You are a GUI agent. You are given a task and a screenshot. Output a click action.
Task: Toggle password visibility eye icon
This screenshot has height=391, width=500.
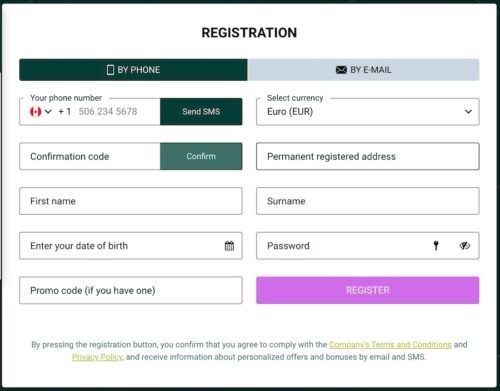[x=465, y=246]
